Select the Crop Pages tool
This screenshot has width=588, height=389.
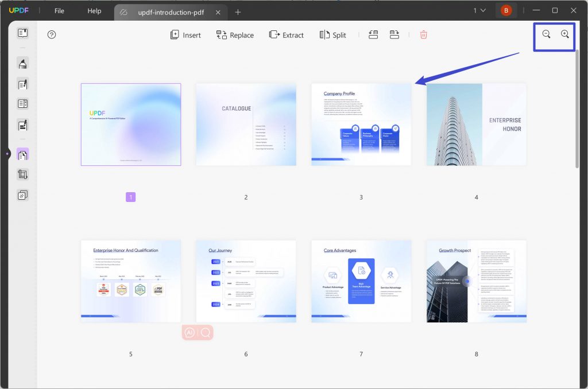[23, 174]
